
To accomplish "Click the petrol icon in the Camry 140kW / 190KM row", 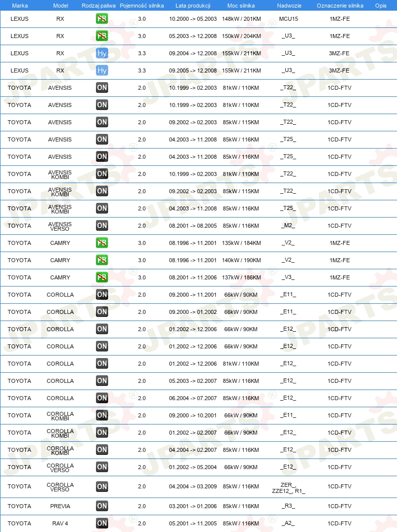I will coord(102,260).
